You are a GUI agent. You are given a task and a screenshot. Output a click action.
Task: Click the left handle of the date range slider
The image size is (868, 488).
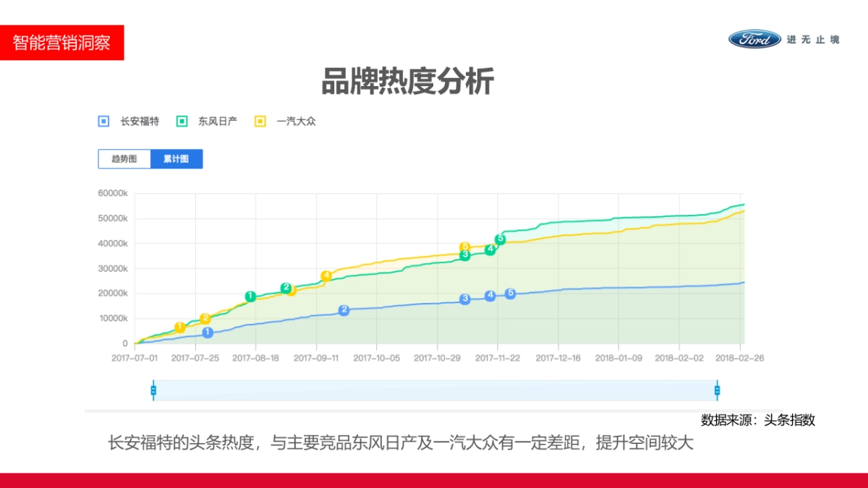[153, 389]
